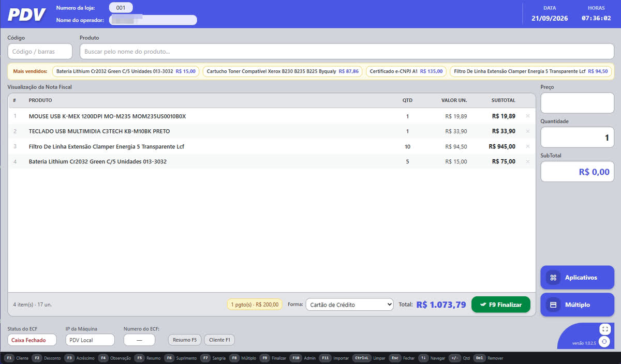
Task: Click the F8 Múltiplo shortcut in bottom bar
Action: click(x=243, y=358)
